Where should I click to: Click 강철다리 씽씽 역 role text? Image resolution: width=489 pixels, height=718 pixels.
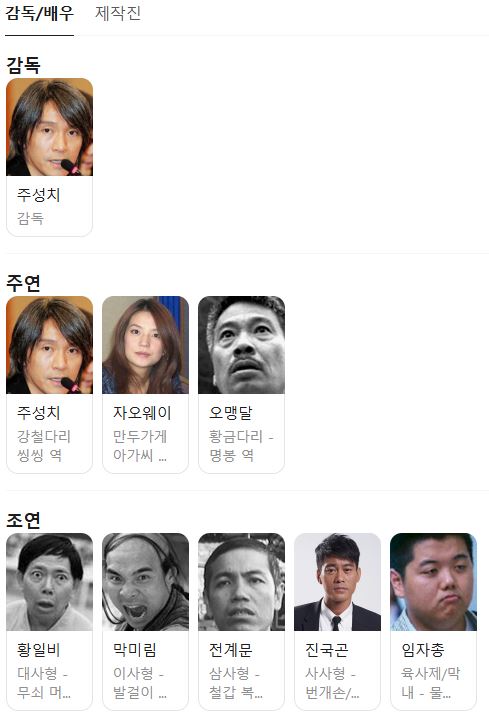point(43,445)
